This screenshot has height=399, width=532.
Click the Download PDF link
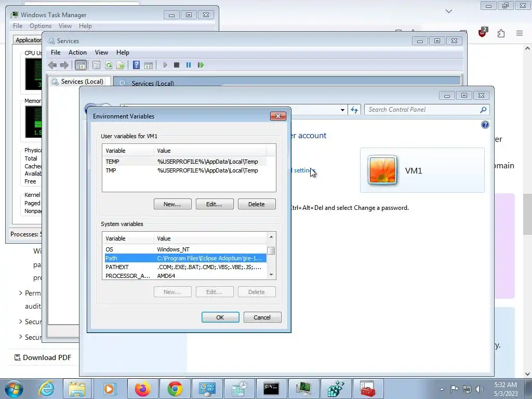43,357
